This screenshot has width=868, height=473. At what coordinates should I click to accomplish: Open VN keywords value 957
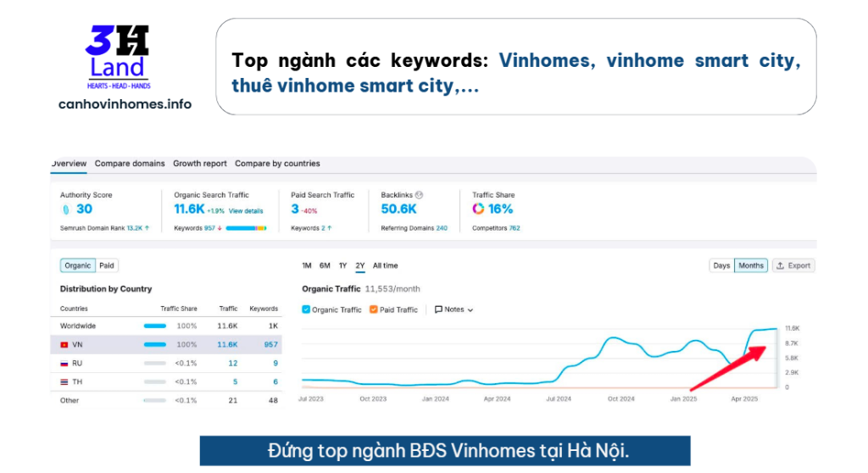tap(270, 344)
